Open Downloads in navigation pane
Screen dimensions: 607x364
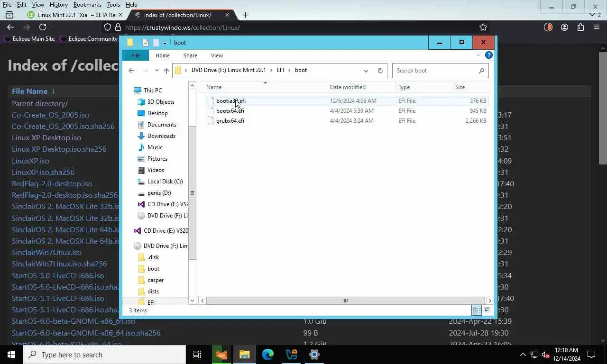(161, 136)
